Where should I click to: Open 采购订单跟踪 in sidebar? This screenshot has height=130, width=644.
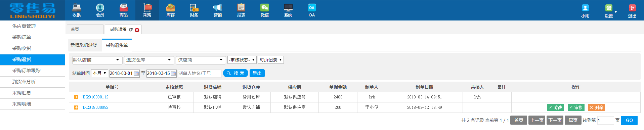(x=32, y=71)
